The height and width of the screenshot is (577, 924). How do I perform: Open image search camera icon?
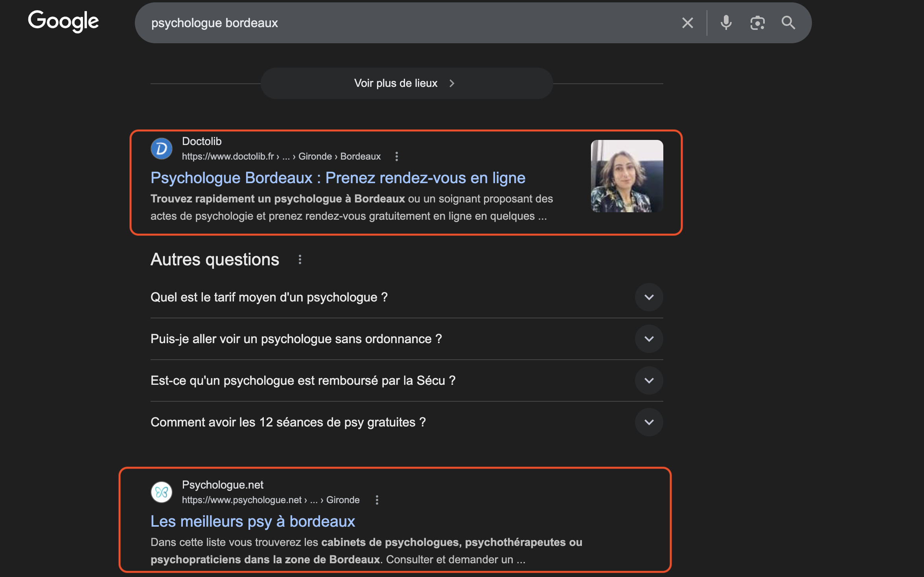pyautogui.click(x=757, y=23)
